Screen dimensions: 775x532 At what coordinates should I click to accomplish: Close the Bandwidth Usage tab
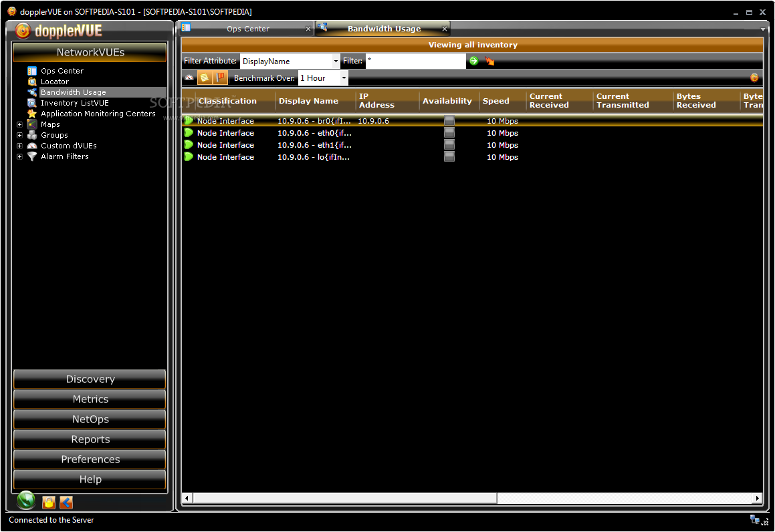point(445,29)
